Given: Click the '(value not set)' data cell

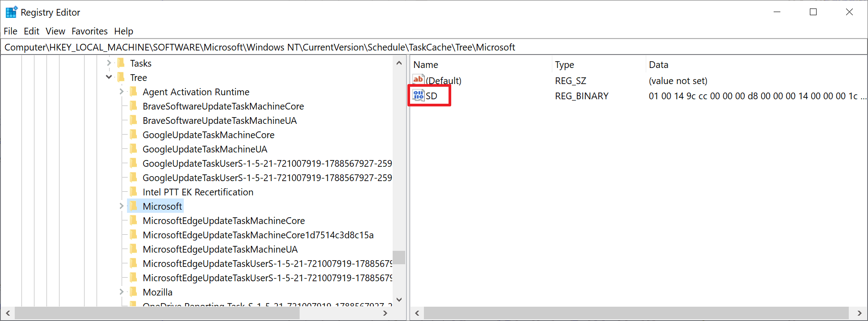Looking at the screenshot, I should click(678, 81).
